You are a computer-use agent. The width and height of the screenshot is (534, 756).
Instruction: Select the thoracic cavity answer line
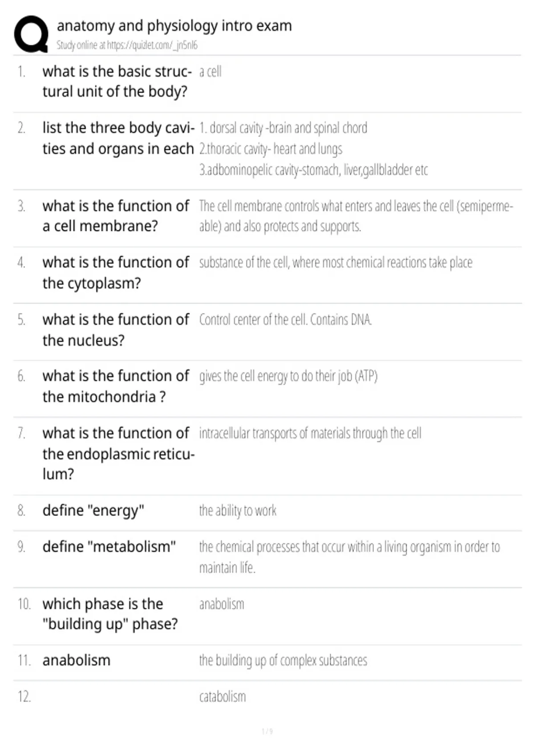pyautogui.click(x=271, y=149)
